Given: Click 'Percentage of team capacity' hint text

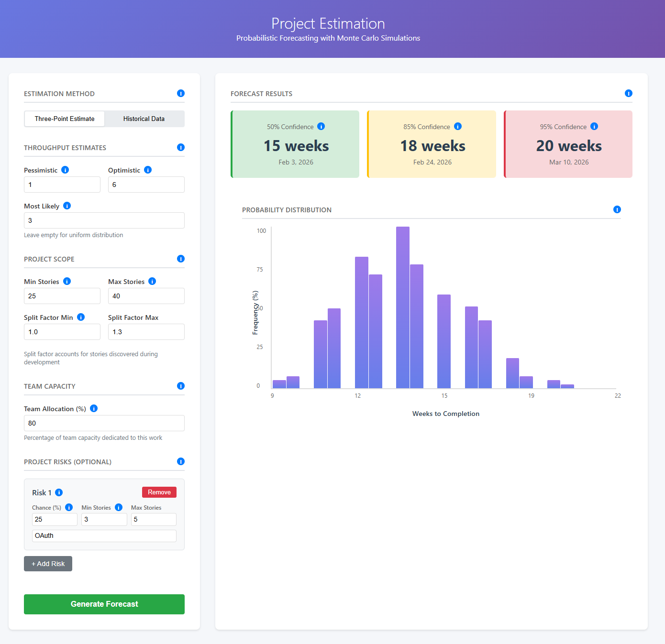Looking at the screenshot, I should pos(93,437).
